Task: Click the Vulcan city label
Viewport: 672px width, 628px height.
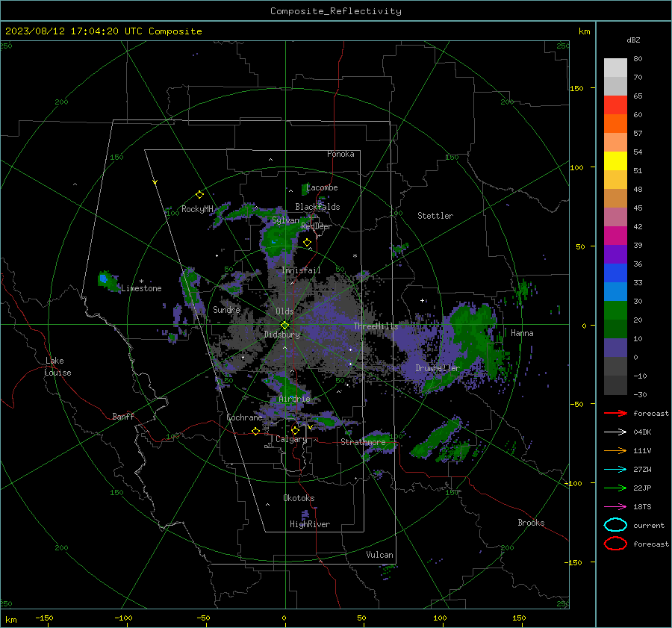Action: click(x=379, y=555)
